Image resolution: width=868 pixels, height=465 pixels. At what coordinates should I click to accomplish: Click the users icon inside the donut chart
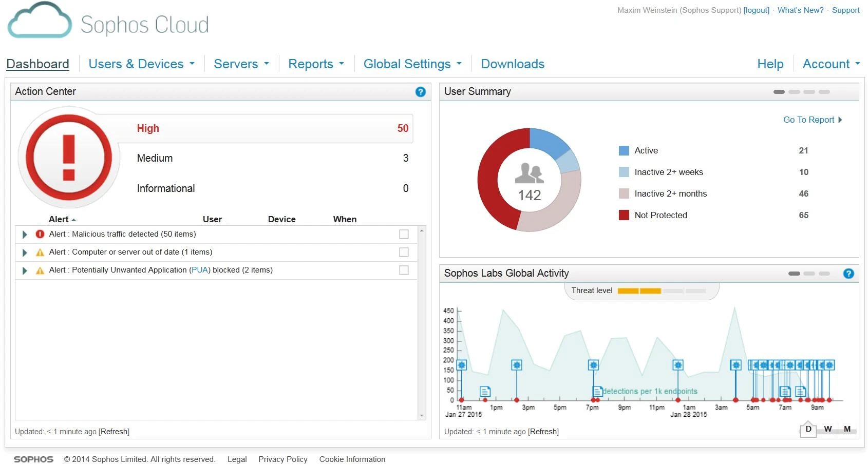tap(529, 173)
